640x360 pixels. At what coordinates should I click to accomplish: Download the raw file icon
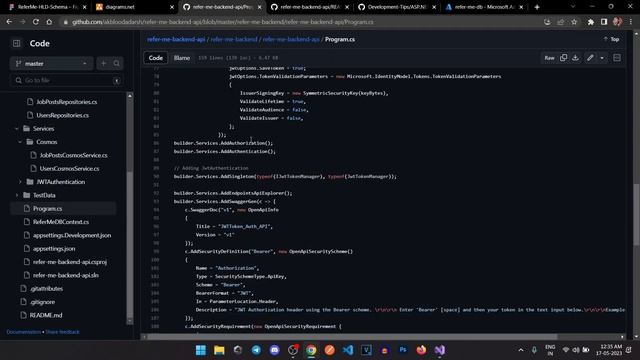[576, 58]
